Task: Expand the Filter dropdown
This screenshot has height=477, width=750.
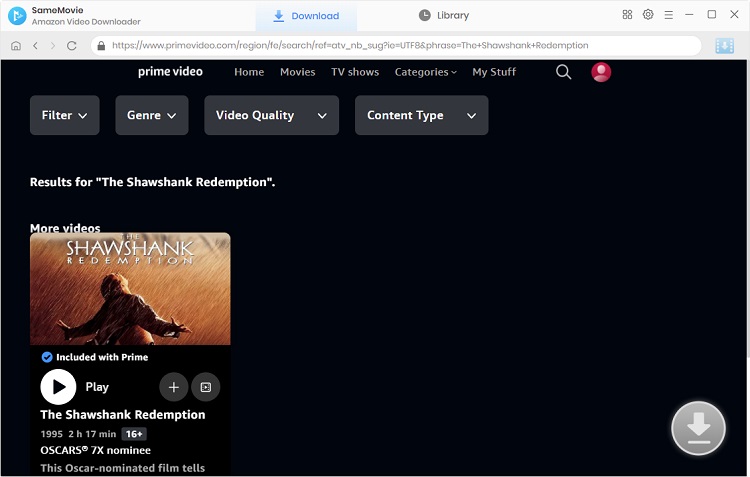Action: [65, 115]
